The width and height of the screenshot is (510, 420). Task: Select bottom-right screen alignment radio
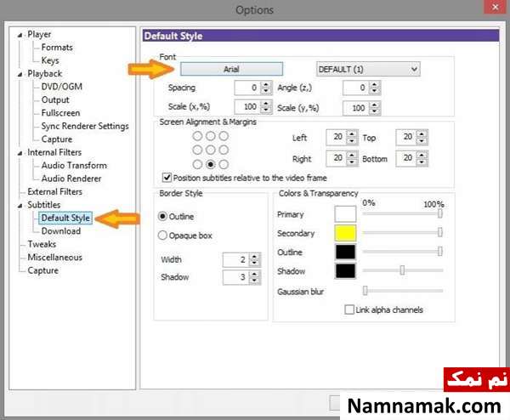point(224,164)
